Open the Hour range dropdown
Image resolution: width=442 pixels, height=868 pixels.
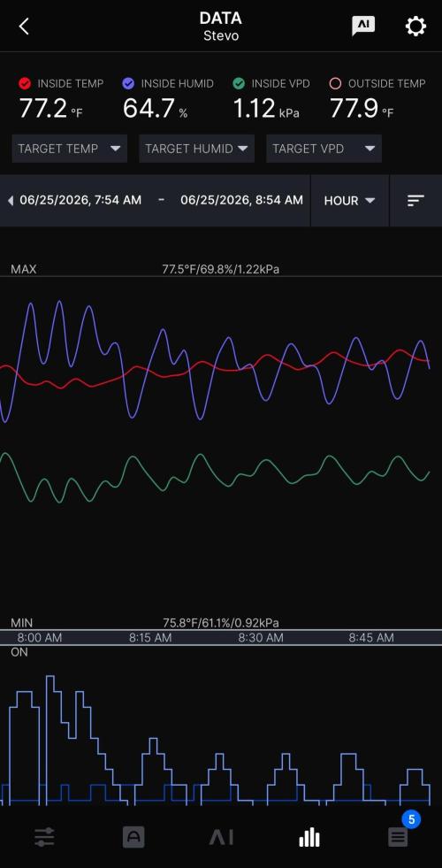(349, 200)
